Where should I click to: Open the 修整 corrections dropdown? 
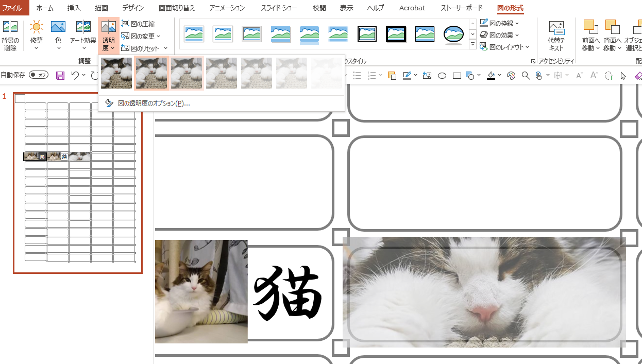pos(37,36)
